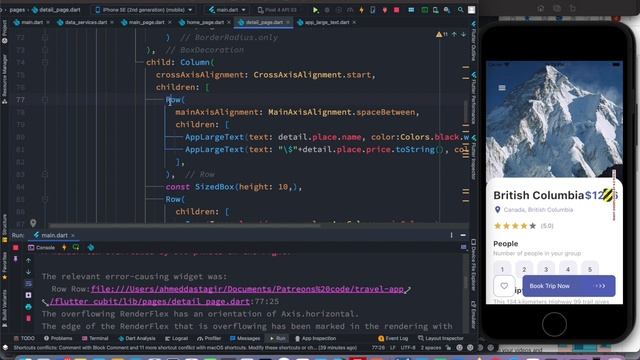This screenshot has width=640, height=360.
Task: Click the print icon in console gutter
Action: [x=29, y=307]
